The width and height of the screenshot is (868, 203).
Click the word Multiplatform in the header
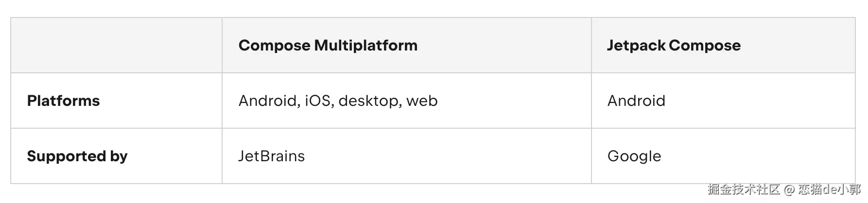[x=366, y=46]
